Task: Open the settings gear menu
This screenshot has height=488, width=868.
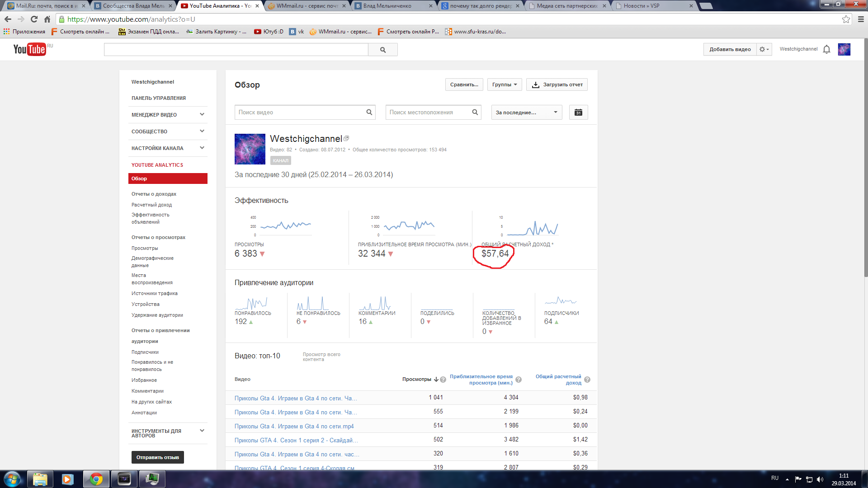Action: (764, 49)
